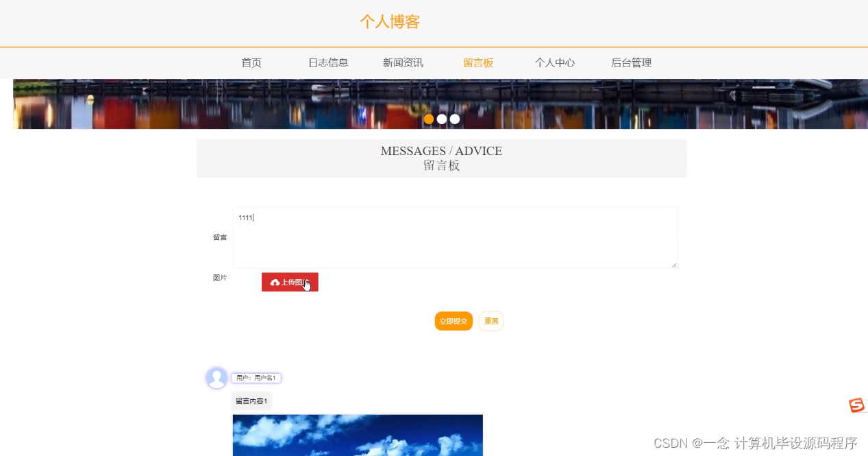This screenshot has width=868, height=456.
Task: Click the 用户：用户名1 label
Action: pos(256,377)
